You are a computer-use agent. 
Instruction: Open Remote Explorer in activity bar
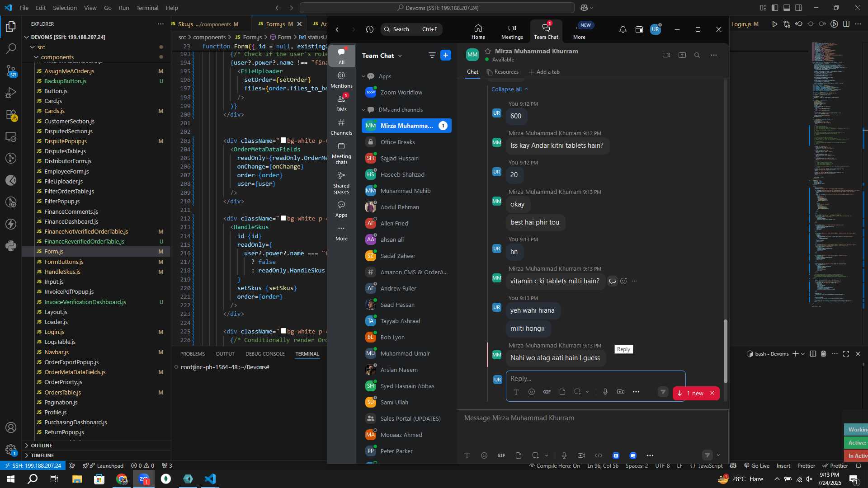point(11,136)
